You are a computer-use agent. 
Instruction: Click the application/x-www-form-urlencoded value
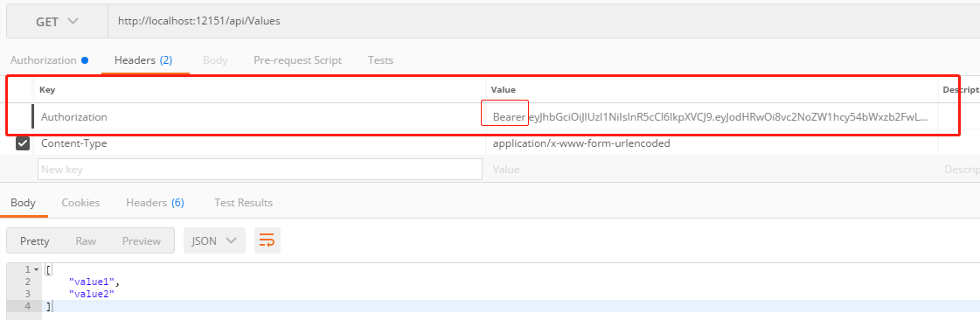click(581, 143)
